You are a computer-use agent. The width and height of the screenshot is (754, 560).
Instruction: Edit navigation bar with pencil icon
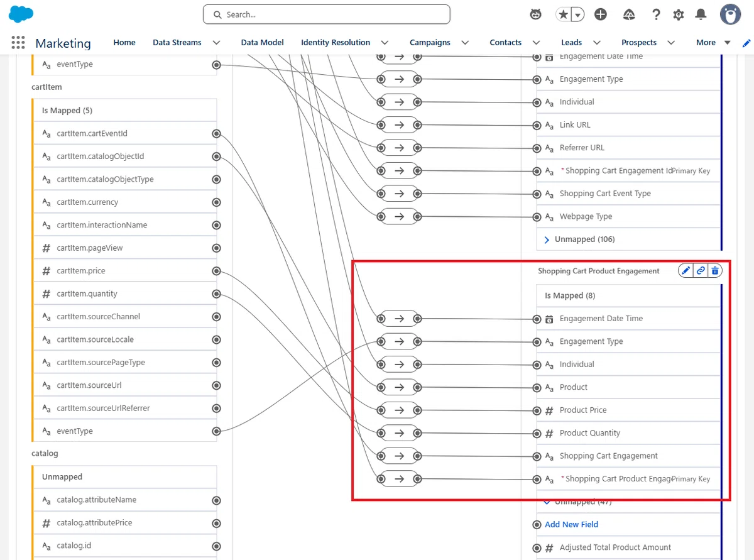(x=746, y=43)
